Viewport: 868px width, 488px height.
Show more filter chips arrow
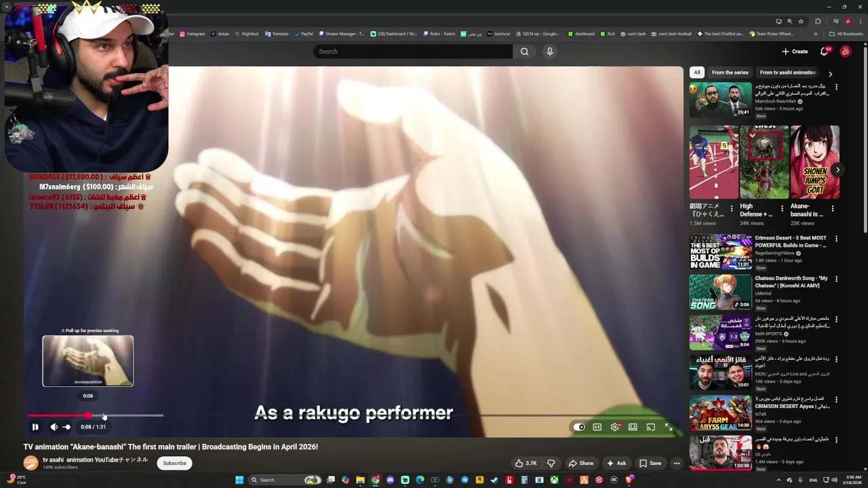(830, 73)
